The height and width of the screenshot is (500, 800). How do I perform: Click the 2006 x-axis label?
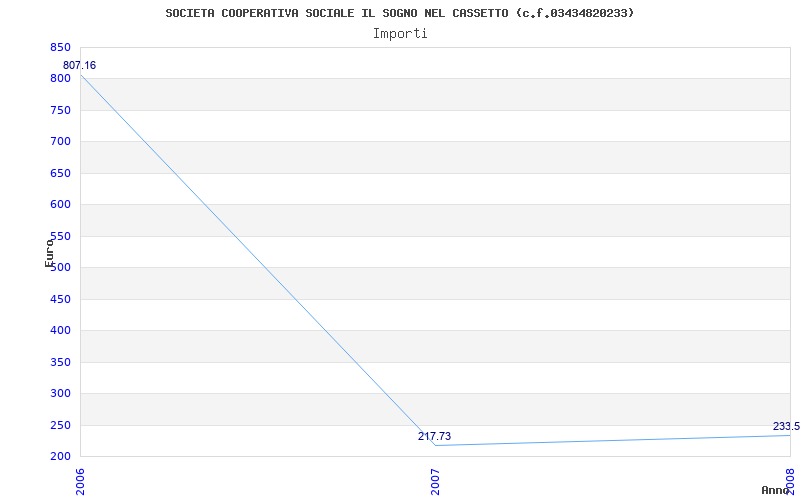pyautogui.click(x=81, y=482)
